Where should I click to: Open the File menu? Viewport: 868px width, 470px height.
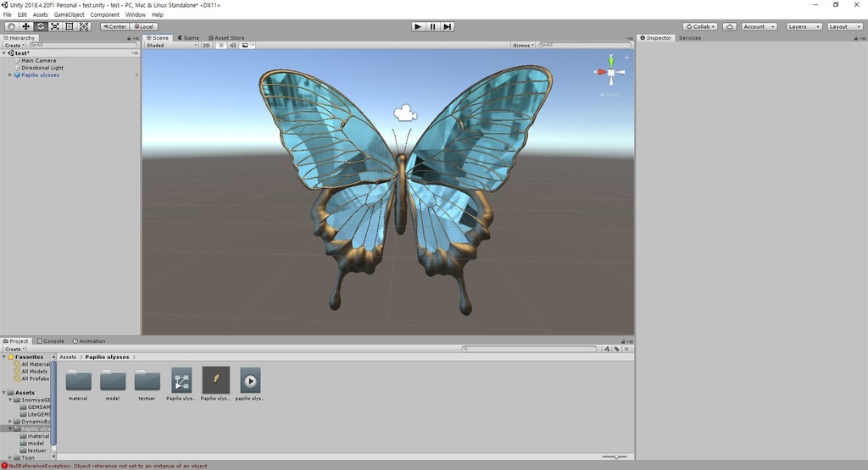[x=7, y=15]
